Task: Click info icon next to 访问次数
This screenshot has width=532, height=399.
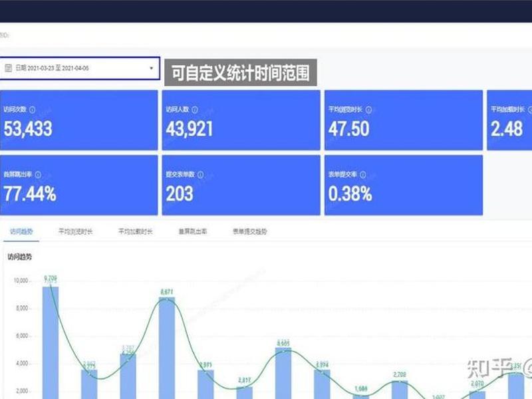Action: [32, 110]
